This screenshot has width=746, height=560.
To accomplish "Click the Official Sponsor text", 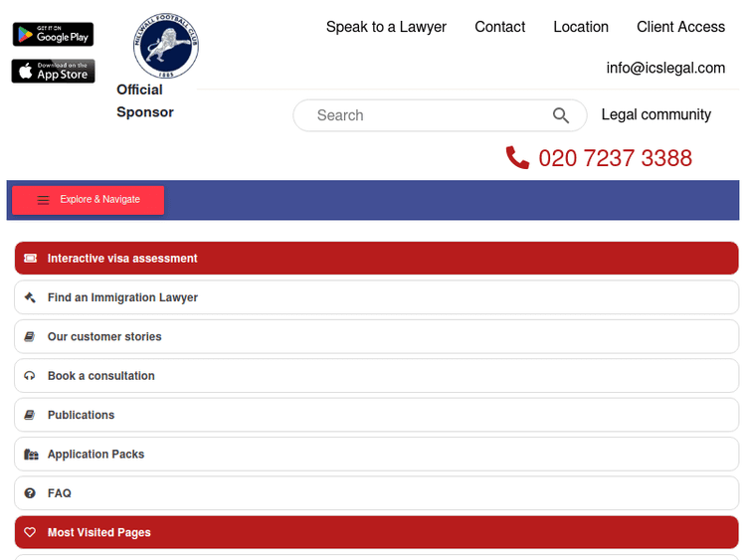I will (x=145, y=100).
